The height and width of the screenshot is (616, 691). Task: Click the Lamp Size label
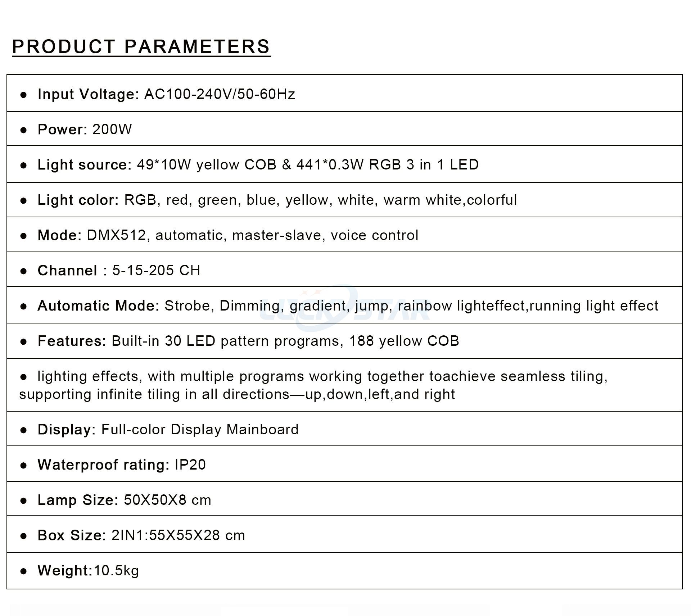point(78,500)
